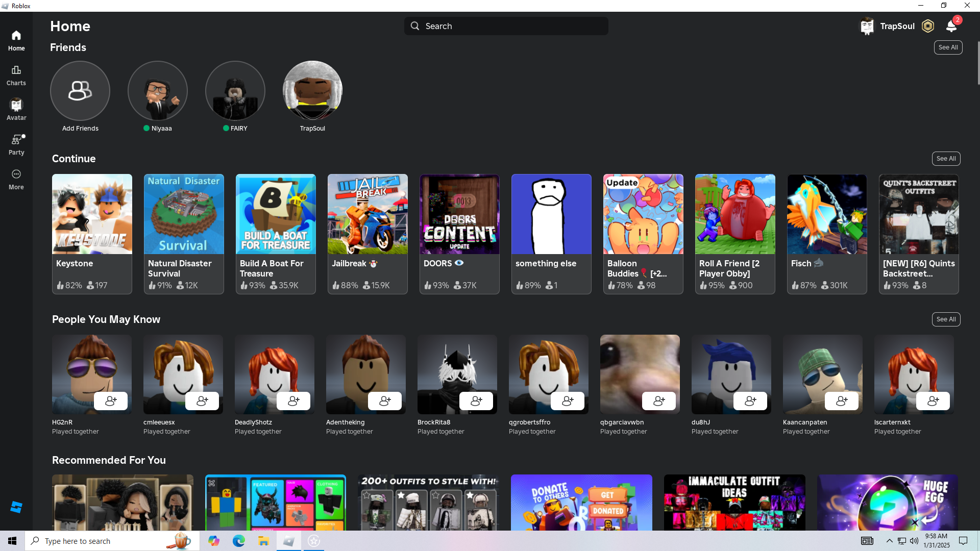
Task: Send friend request to qgrobertsffro
Action: coord(568,401)
